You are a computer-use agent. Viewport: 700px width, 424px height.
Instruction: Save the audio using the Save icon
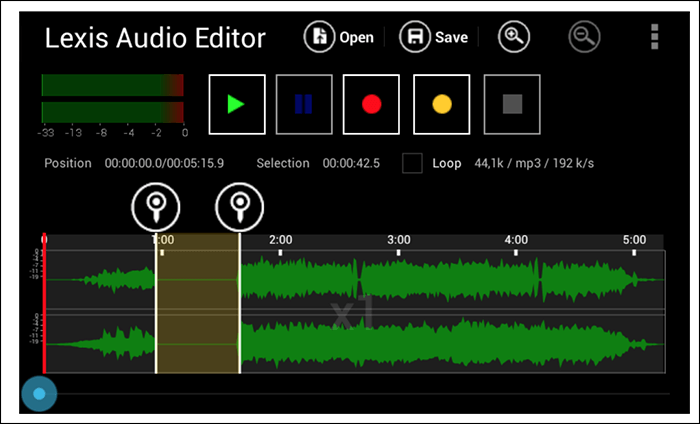pos(415,37)
